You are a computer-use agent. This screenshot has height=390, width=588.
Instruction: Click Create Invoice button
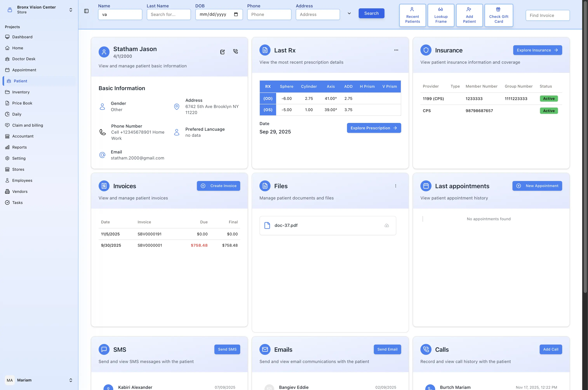[218, 186]
